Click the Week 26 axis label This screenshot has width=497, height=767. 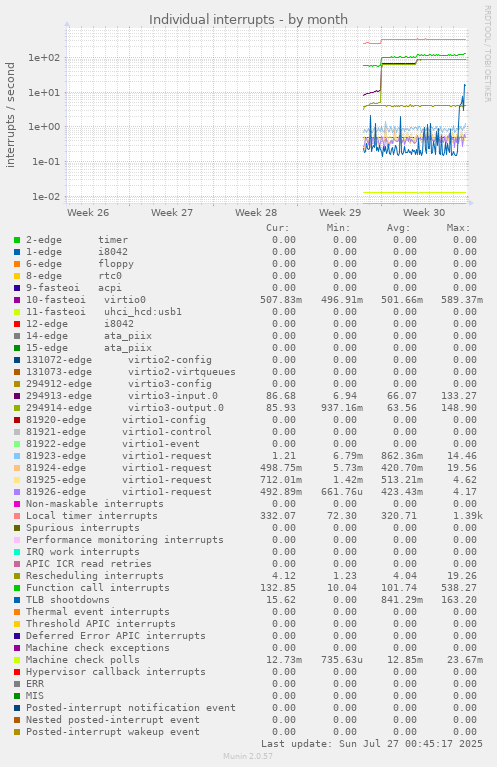tap(88, 213)
